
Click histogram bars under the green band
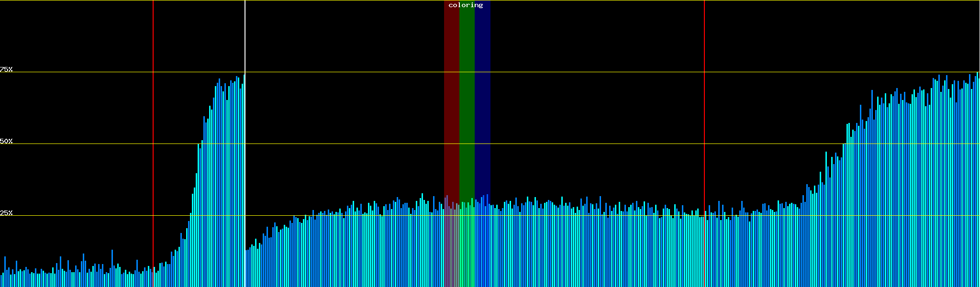coord(467,249)
